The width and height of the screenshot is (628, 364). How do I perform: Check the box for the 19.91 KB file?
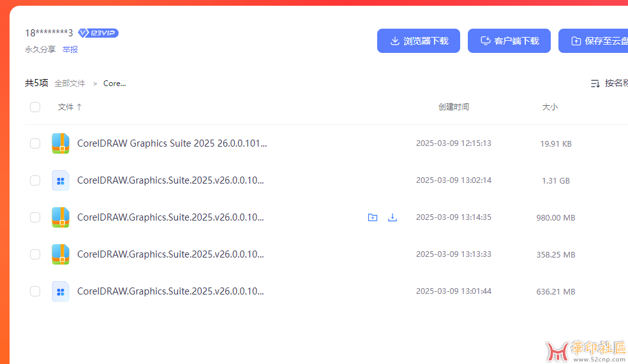35,143
